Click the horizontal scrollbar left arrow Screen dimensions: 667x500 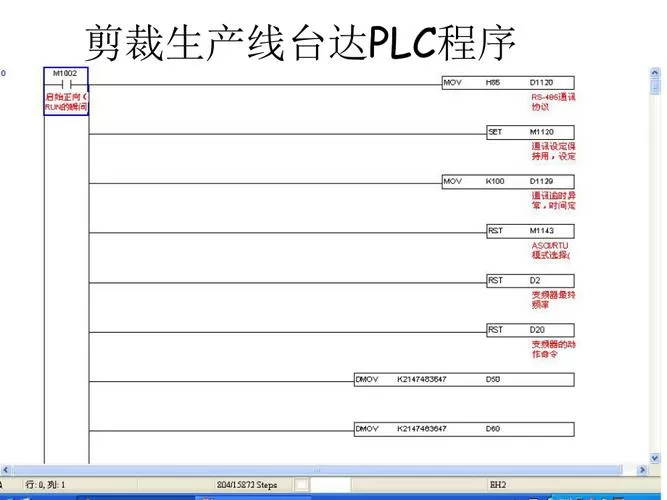click(x=6, y=470)
